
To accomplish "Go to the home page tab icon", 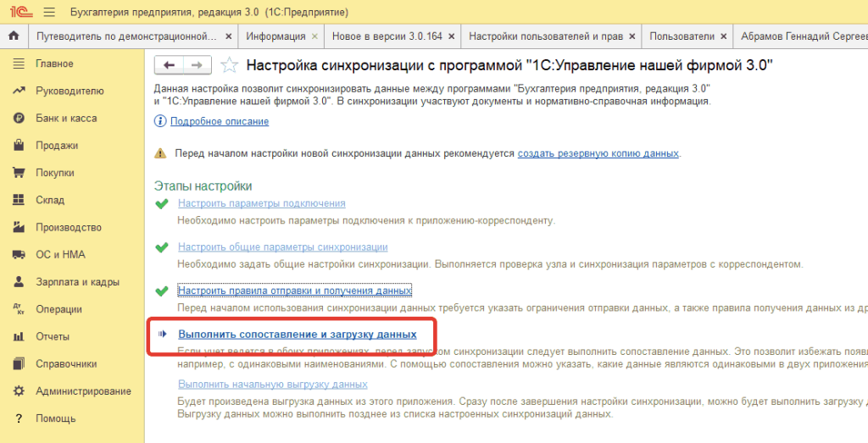I will coord(14,36).
